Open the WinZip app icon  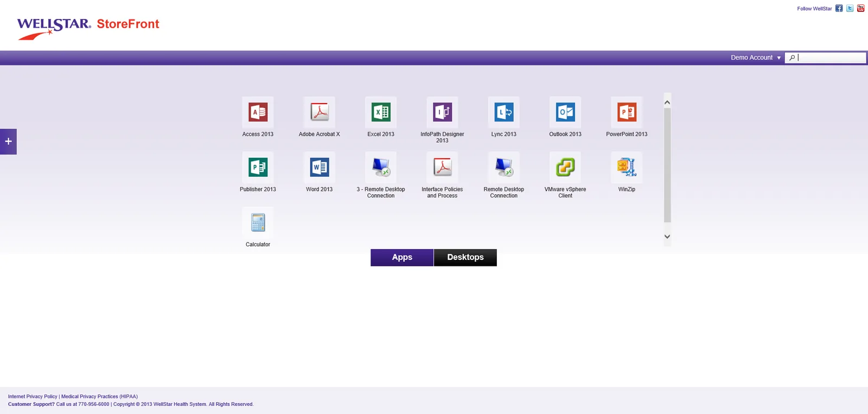pyautogui.click(x=627, y=168)
